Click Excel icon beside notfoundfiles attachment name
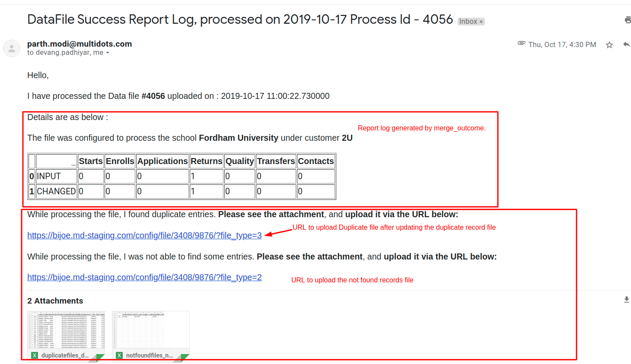The height and width of the screenshot is (364, 631). click(119, 355)
